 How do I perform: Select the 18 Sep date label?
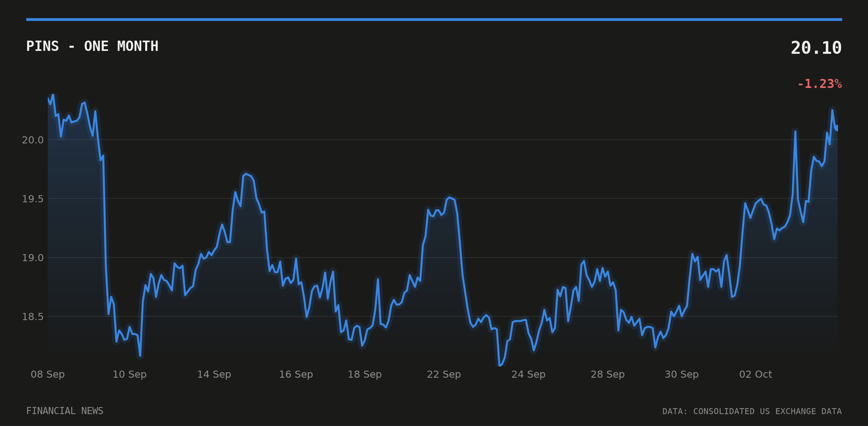click(x=365, y=374)
